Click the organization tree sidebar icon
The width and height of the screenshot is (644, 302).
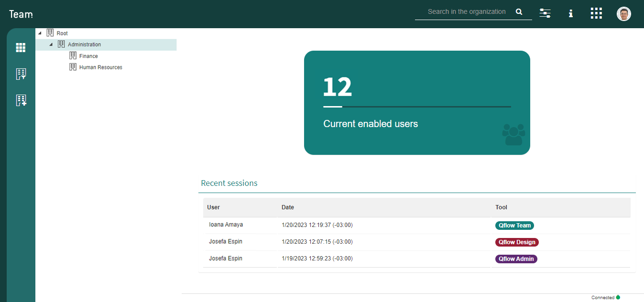(21, 74)
